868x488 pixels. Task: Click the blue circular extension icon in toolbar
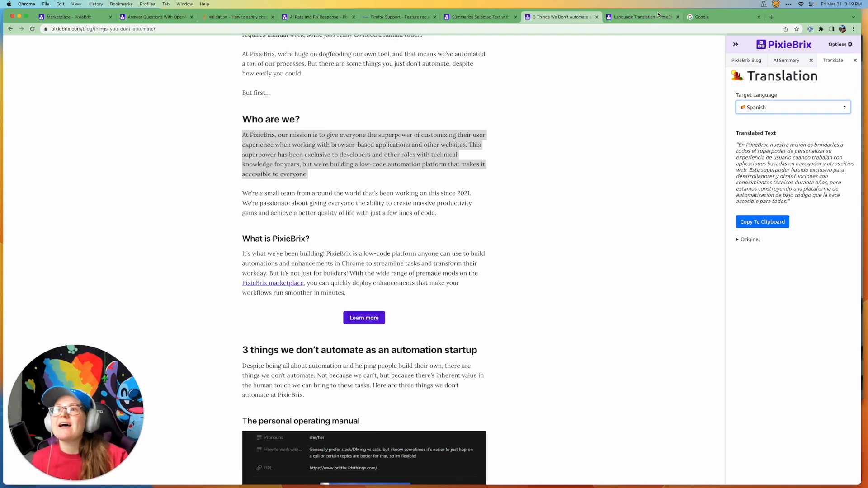pos(810,29)
